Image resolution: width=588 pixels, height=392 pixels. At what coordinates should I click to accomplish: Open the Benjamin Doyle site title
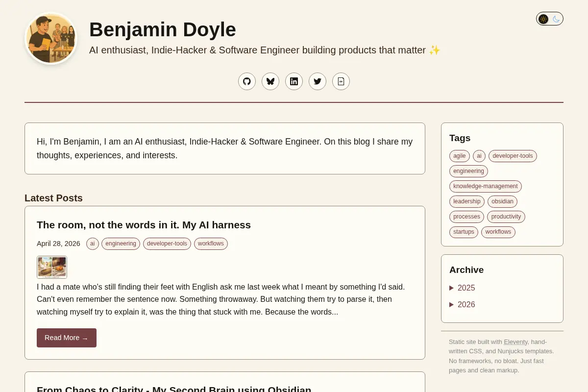coord(163,29)
